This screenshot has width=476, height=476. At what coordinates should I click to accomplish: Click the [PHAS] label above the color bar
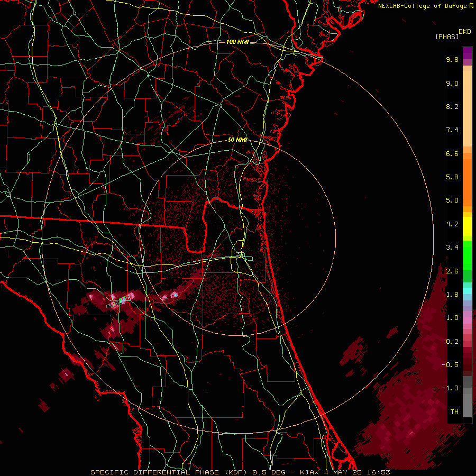coord(447,37)
